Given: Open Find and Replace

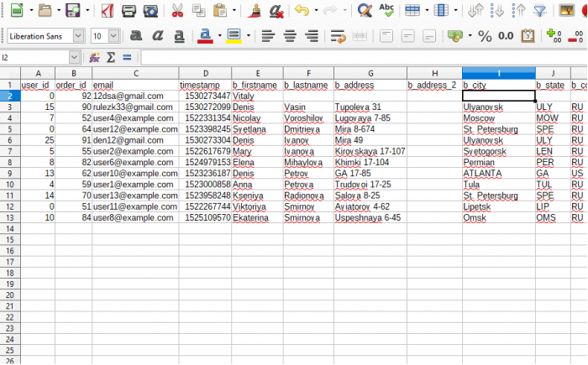Looking at the screenshot, I should point(365,11).
